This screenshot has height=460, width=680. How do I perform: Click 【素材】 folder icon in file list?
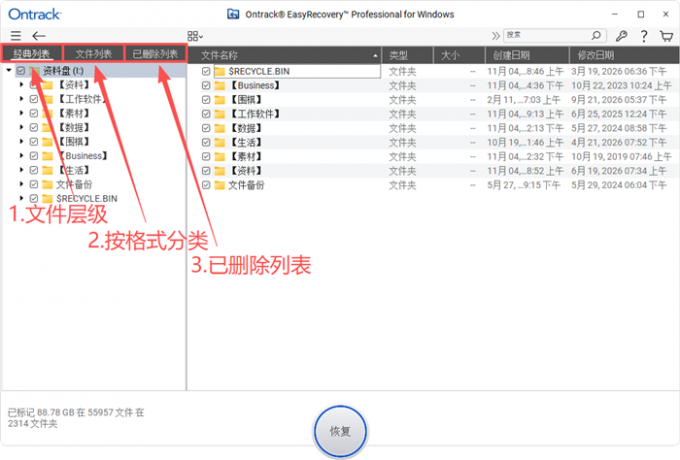tap(220, 157)
